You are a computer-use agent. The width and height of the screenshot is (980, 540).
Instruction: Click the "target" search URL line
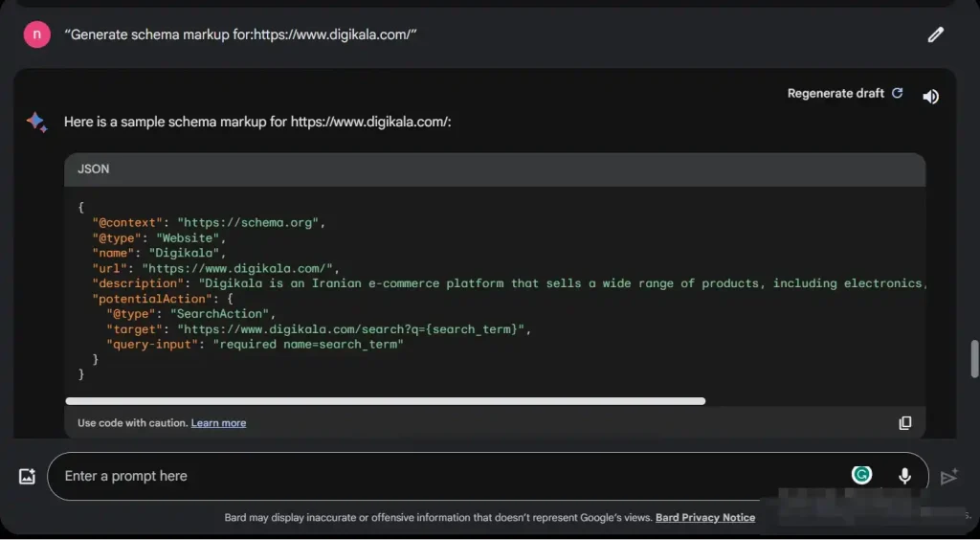tap(319, 328)
